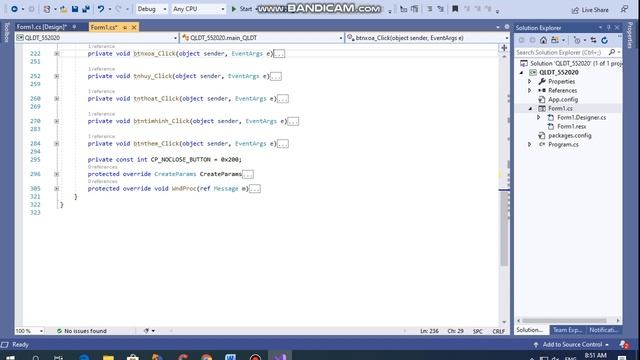Click the Visual Studio taskbar icon

pos(280,357)
